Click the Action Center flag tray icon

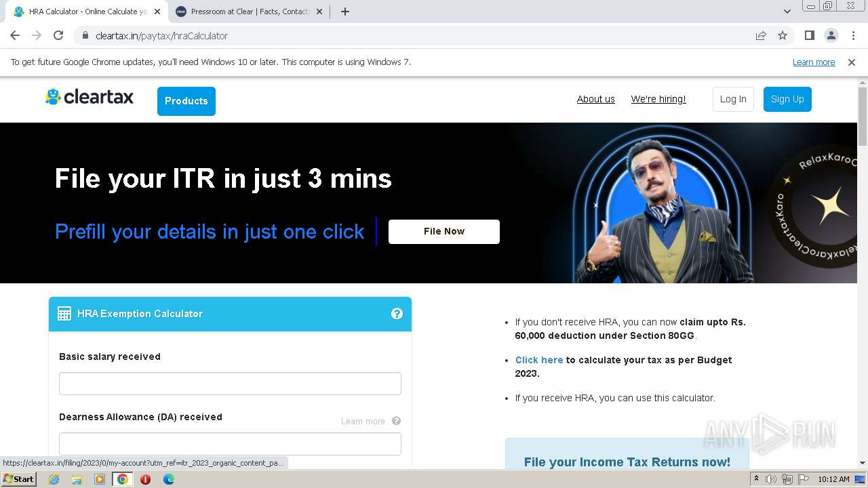[803, 479]
